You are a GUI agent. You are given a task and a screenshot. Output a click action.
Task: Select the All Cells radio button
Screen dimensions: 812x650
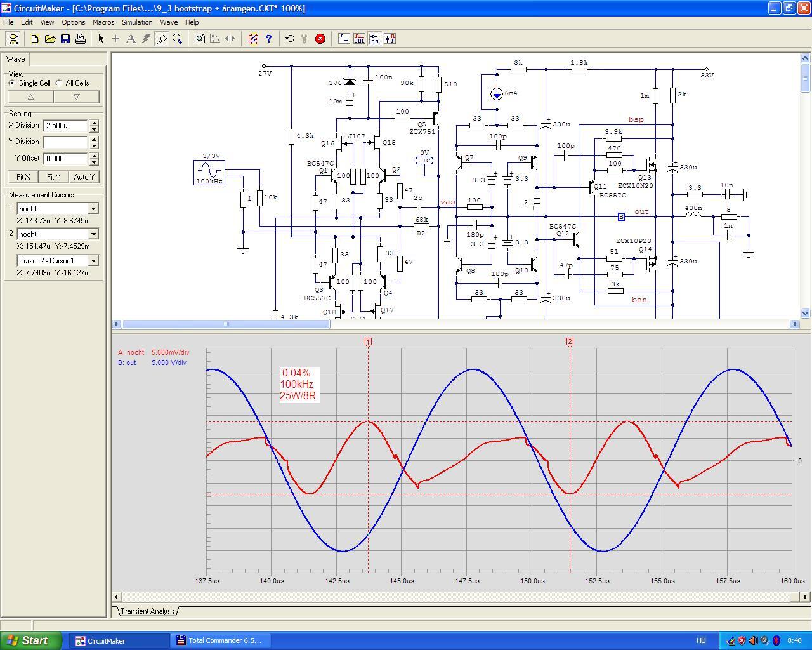(x=59, y=83)
